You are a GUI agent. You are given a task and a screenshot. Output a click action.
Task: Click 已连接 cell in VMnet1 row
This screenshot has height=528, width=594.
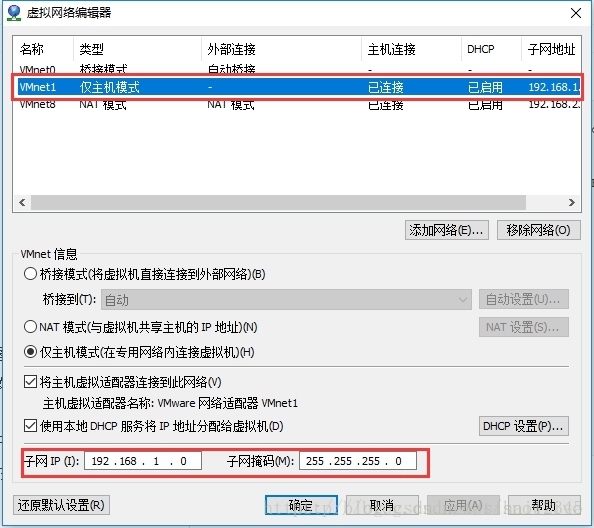(x=386, y=87)
